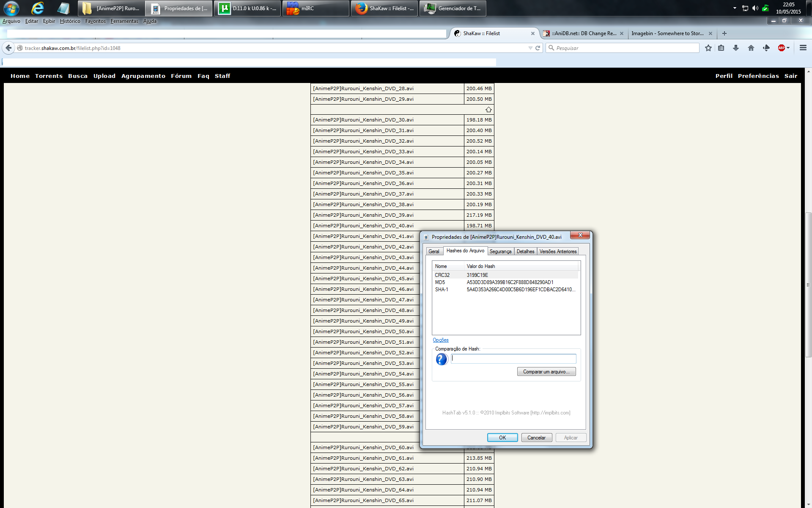Expand the URL bar history dropdown

pyautogui.click(x=530, y=48)
